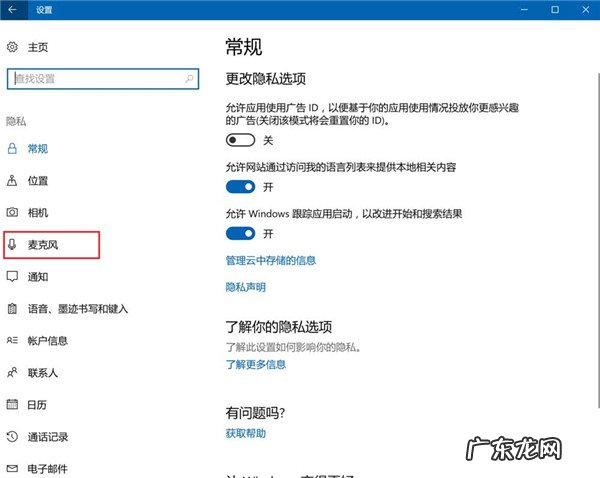Turn off language list website access toggle

(x=240, y=187)
